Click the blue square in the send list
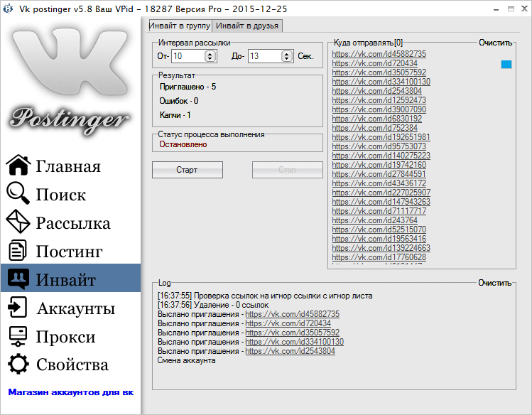The width and height of the screenshot is (532, 415). [506, 65]
